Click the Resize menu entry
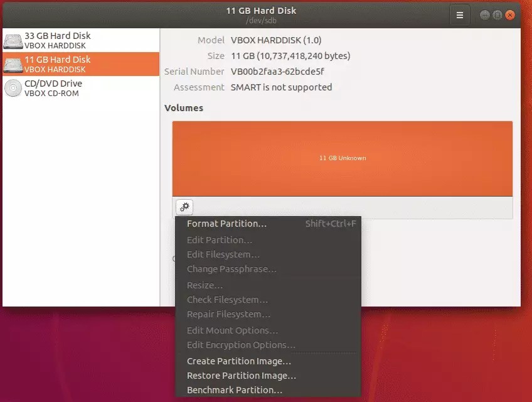 coord(205,285)
